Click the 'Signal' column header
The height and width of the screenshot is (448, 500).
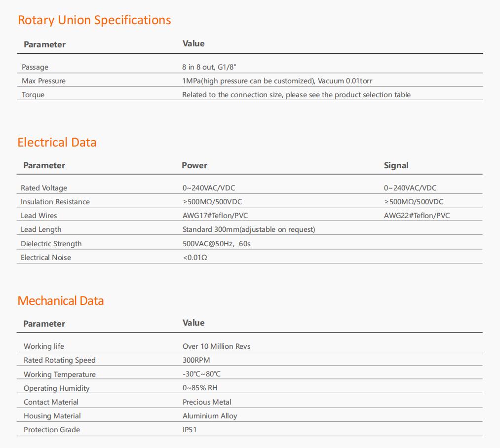point(396,165)
